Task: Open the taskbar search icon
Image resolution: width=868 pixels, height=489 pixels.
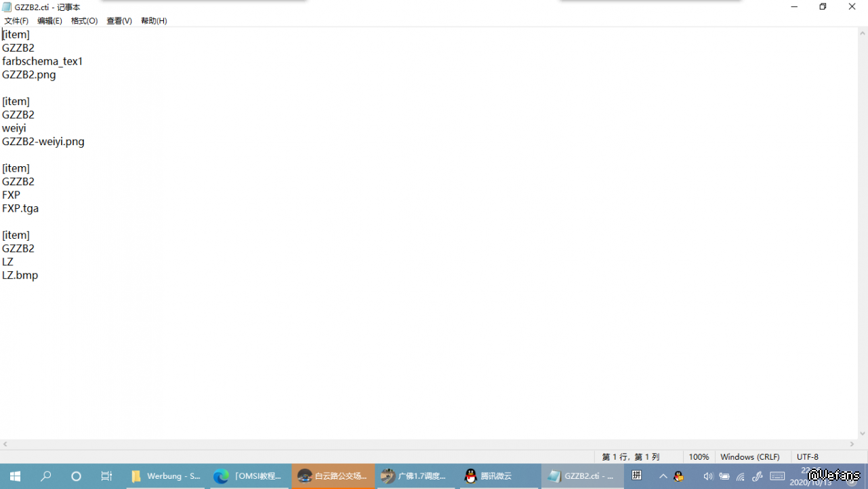Action: [x=45, y=476]
